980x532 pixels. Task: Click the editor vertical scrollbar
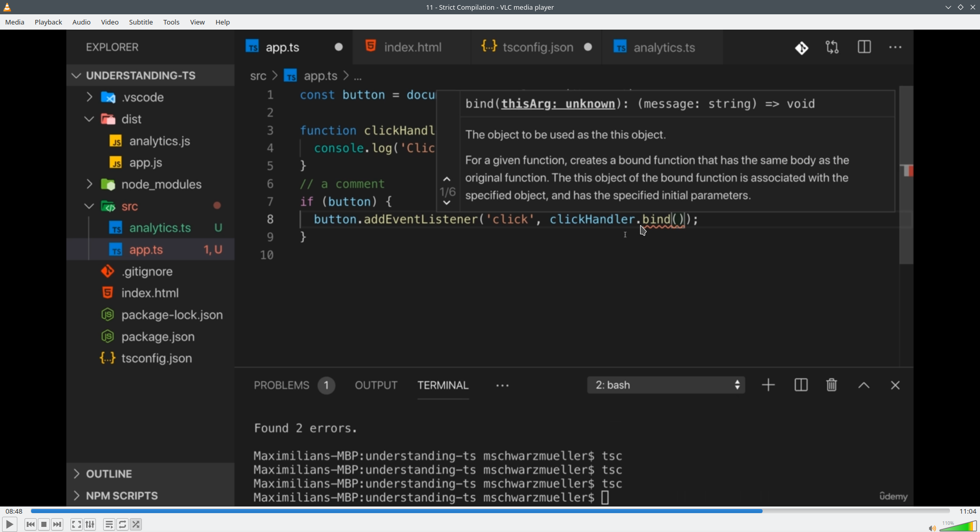click(906, 176)
